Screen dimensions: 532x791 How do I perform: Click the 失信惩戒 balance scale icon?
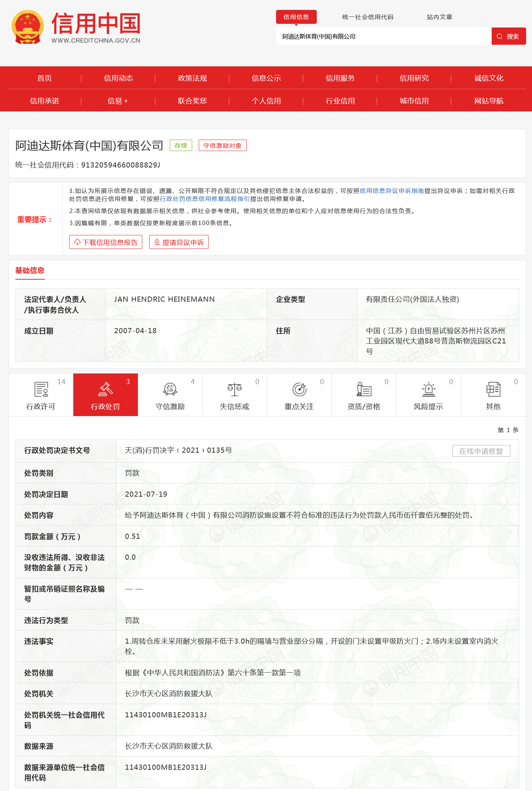click(235, 389)
